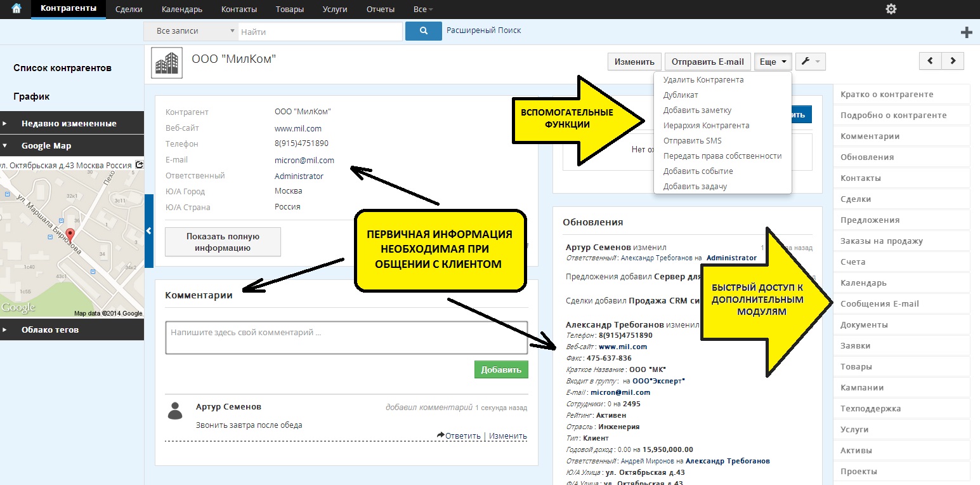This screenshot has height=485, width=980.
Task: Open the Проекты module
Action: [901, 472]
